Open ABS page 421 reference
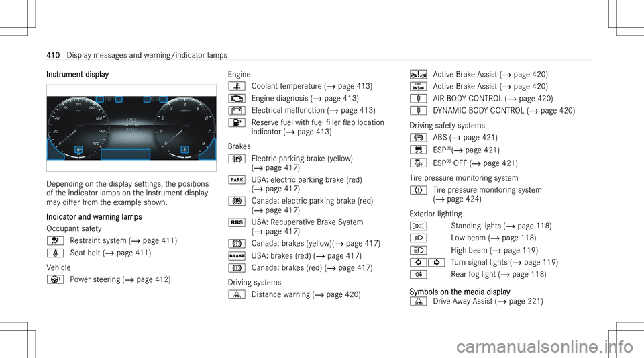The width and height of the screenshot is (644, 358). point(474,138)
